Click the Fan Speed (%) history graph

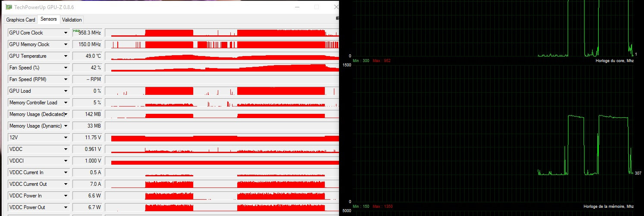[222, 68]
